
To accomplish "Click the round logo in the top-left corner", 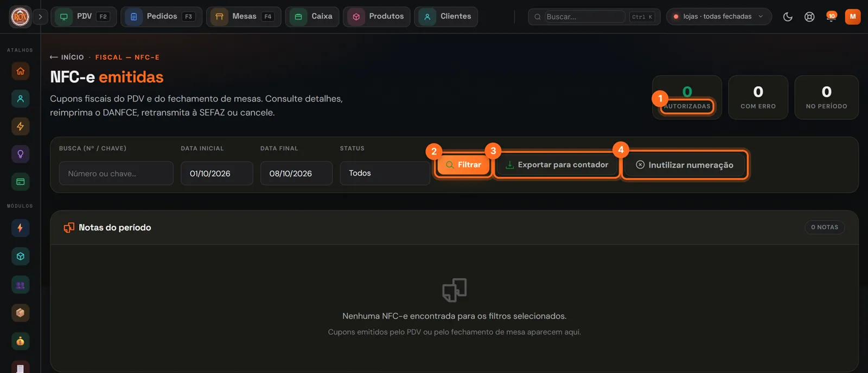I will point(20,17).
